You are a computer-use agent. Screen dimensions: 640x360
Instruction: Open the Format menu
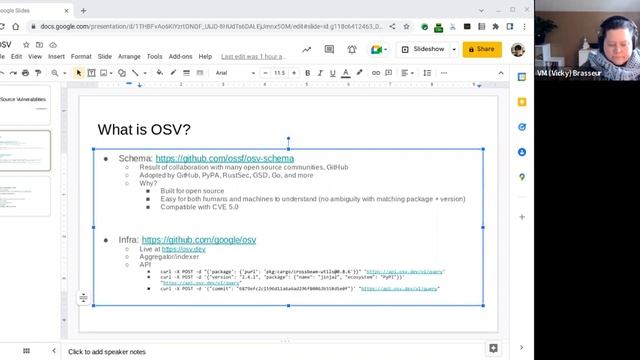coord(81,57)
